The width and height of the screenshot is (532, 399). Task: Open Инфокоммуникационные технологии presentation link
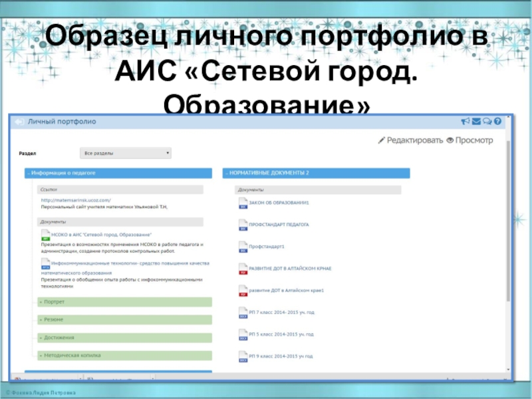pyautogui.click(x=125, y=268)
